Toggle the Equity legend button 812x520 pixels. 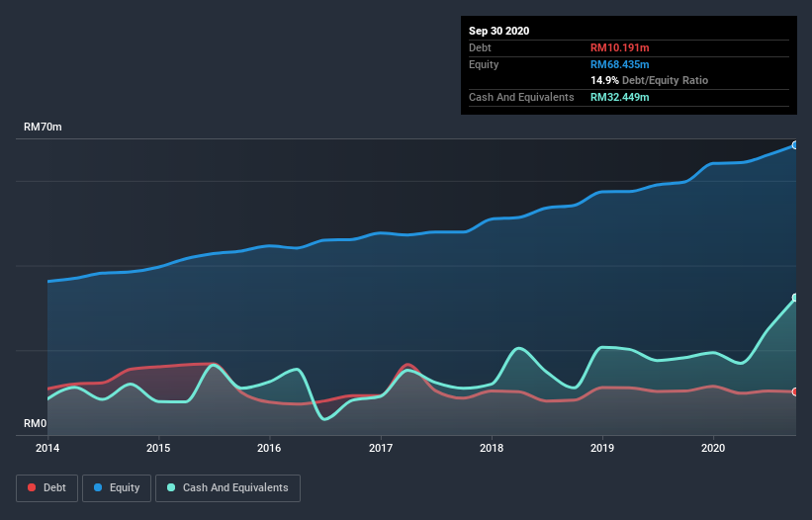[x=117, y=488]
